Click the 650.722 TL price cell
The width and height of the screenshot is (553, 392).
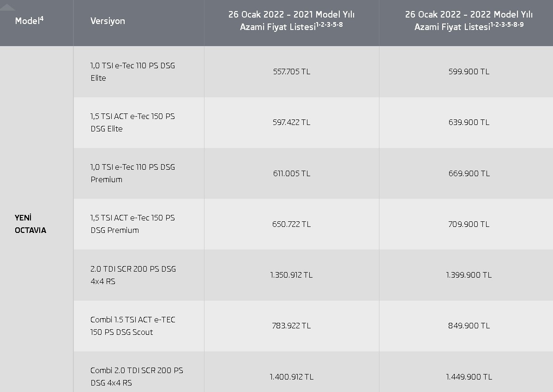tap(291, 224)
